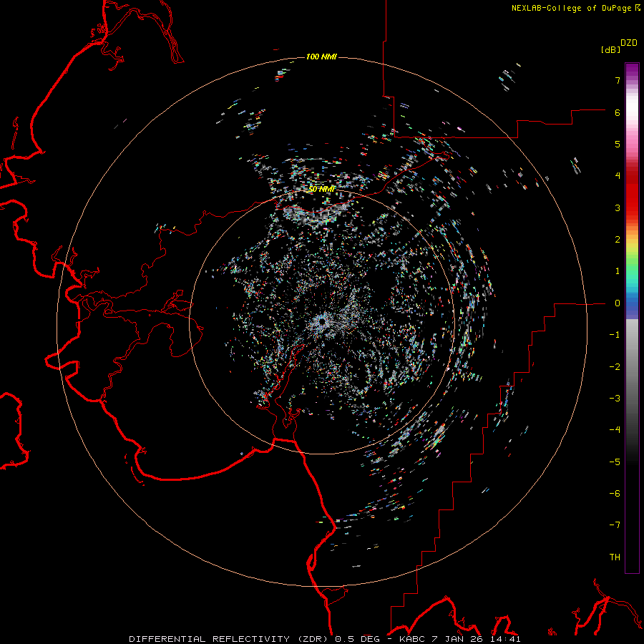Click the -2 value on the color scale
Screen dimensions: 644x644
(615, 367)
